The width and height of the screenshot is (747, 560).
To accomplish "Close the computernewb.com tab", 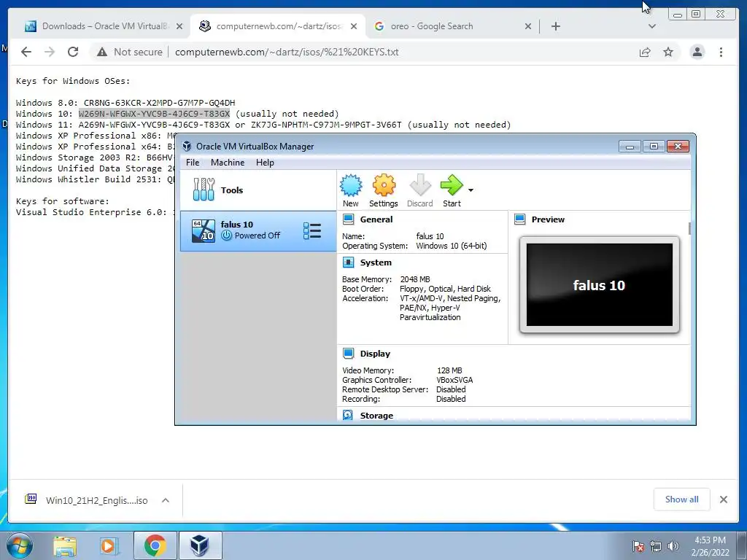I will 354,26.
